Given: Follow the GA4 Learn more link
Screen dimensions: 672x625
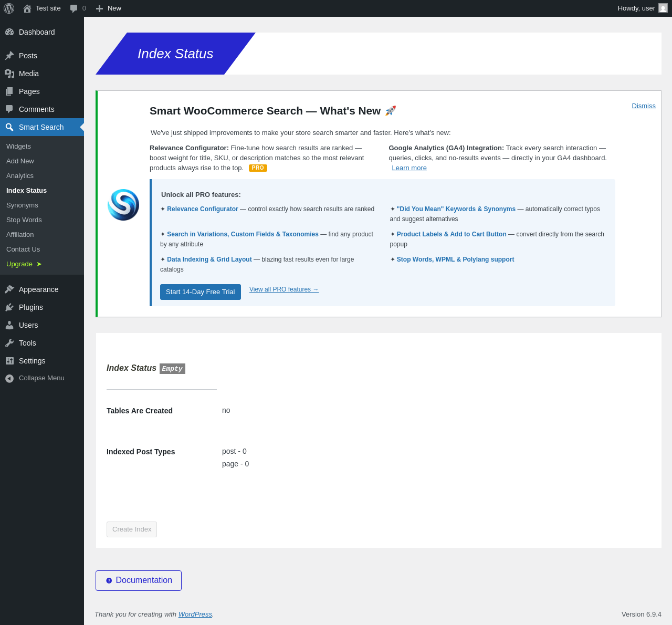Looking at the screenshot, I should pyautogui.click(x=409, y=168).
